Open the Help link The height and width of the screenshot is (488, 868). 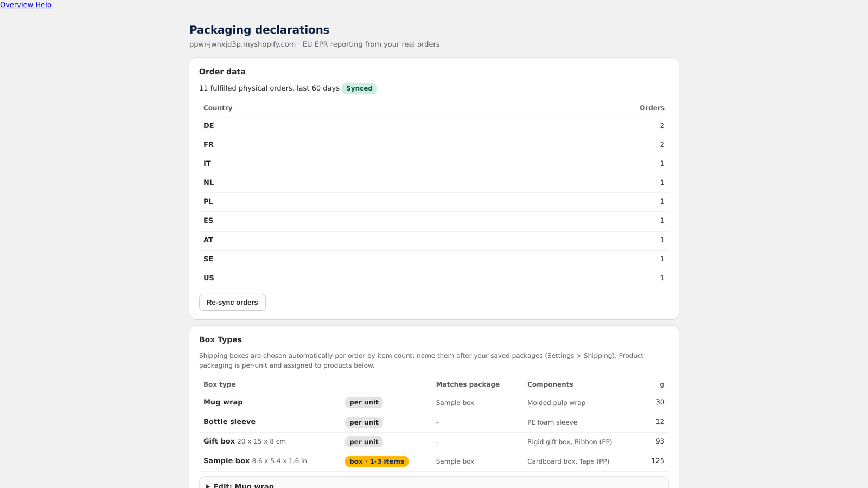click(x=43, y=5)
